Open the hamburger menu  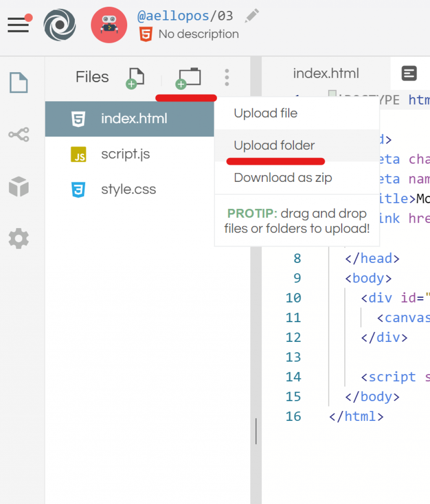tap(18, 25)
